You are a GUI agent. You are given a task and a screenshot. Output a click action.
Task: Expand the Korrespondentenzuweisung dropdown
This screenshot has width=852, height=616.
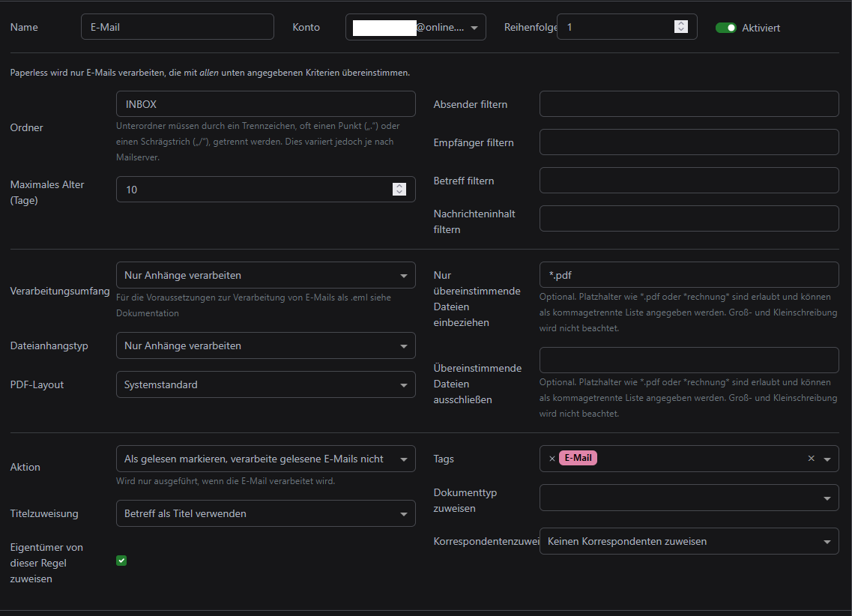[689, 541]
